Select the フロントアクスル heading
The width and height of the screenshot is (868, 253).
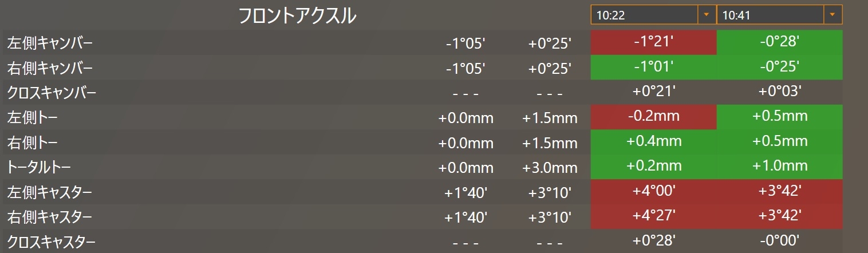click(x=297, y=16)
